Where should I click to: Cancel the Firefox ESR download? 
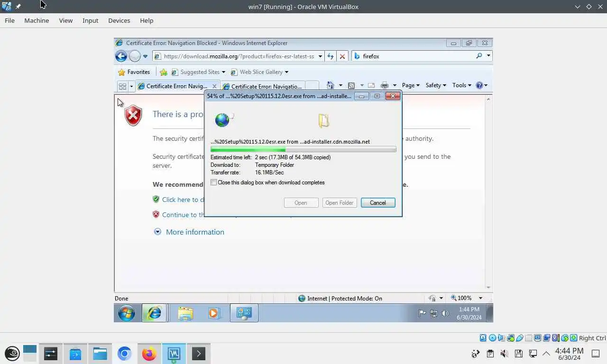tap(378, 203)
